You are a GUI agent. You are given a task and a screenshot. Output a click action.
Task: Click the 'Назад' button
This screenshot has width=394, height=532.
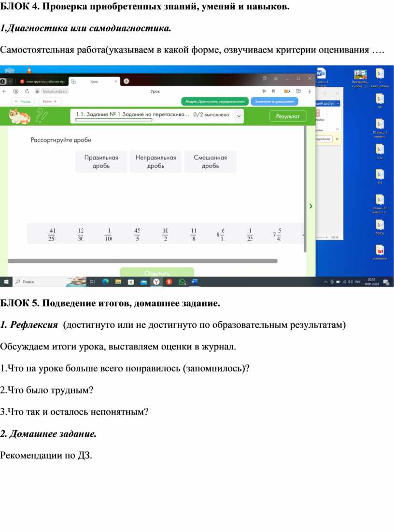coord(23,101)
